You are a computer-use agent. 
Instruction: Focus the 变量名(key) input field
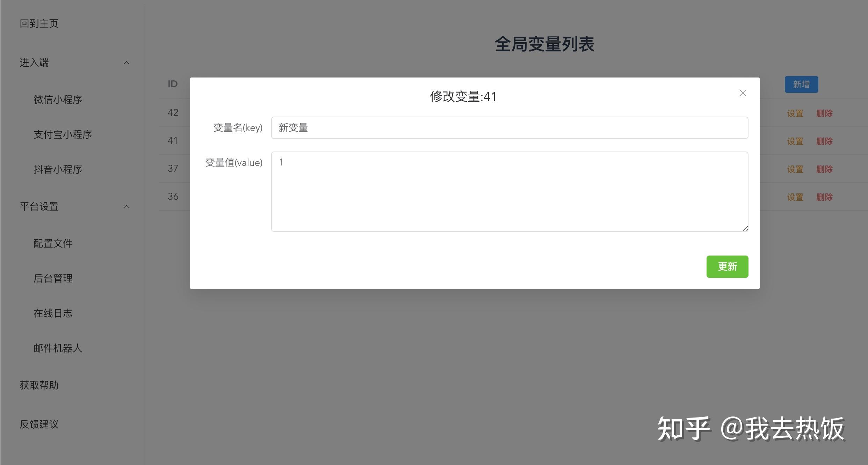pos(509,128)
